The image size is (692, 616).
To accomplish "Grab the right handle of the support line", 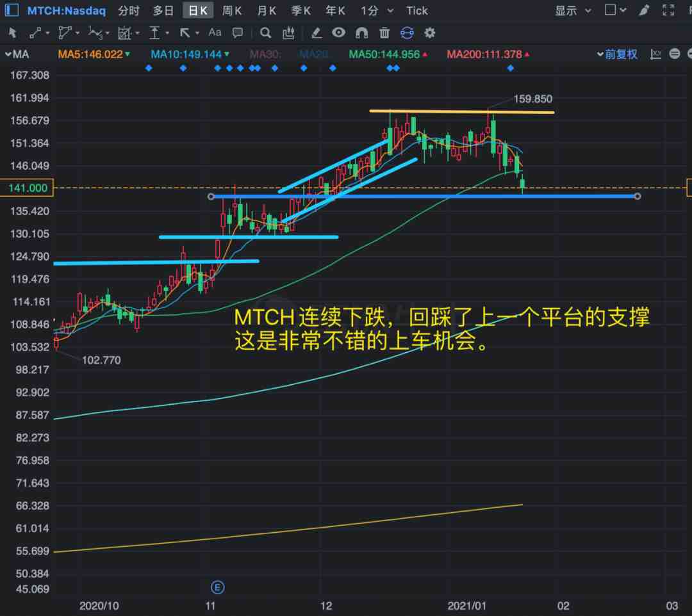I will tap(638, 196).
